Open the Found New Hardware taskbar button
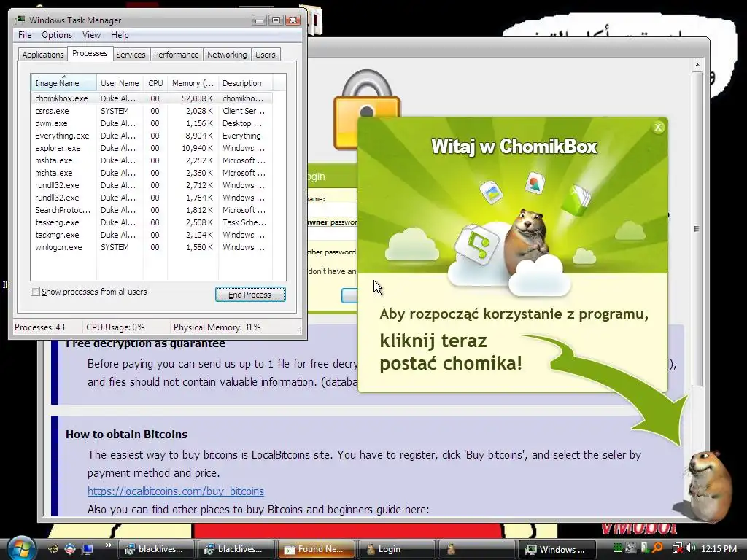The height and width of the screenshot is (560, 747). point(315,549)
